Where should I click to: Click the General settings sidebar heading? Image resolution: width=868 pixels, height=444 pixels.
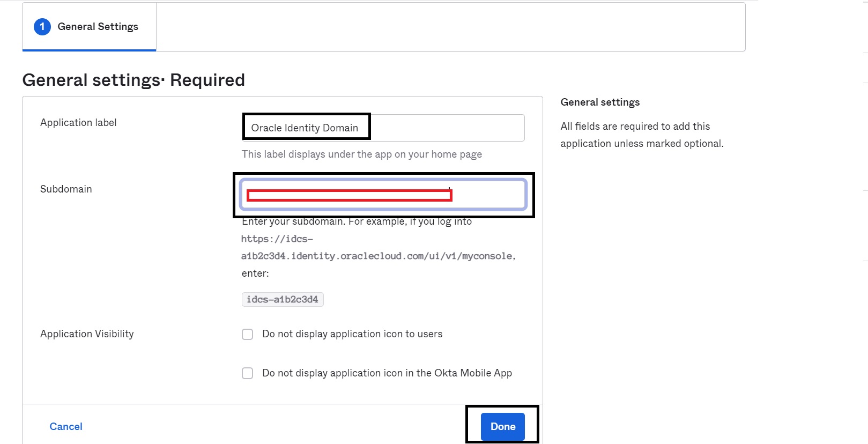click(600, 102)
